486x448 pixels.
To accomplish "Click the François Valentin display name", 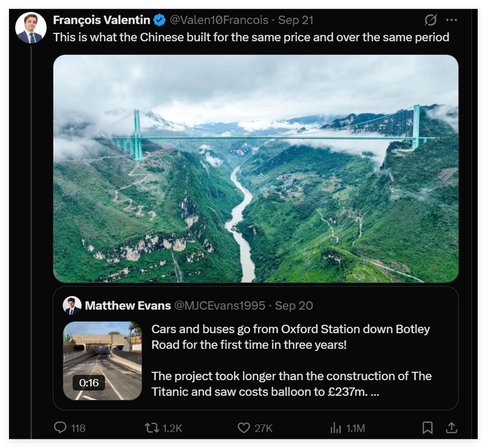I will [101, 20].
